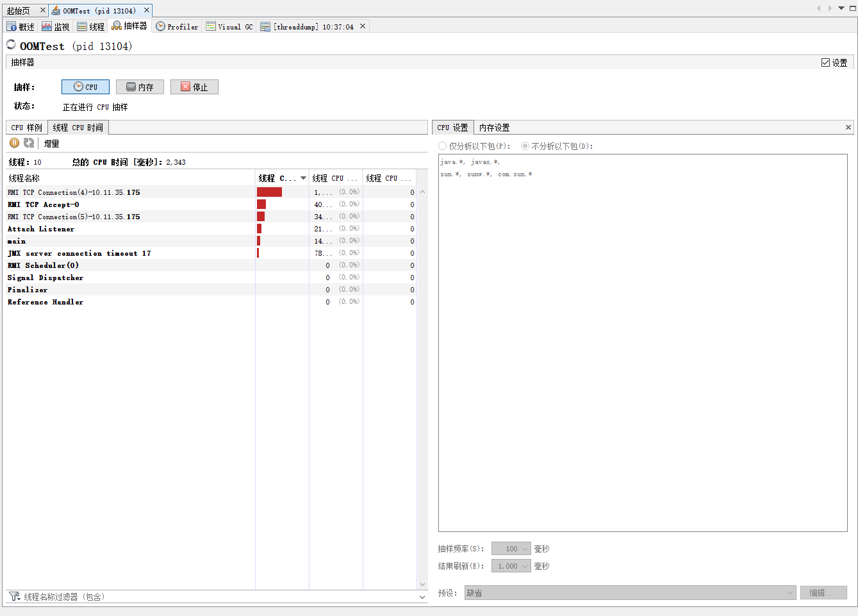Click into the excluded packages text area
858x616 pixels.
point(643,343)
